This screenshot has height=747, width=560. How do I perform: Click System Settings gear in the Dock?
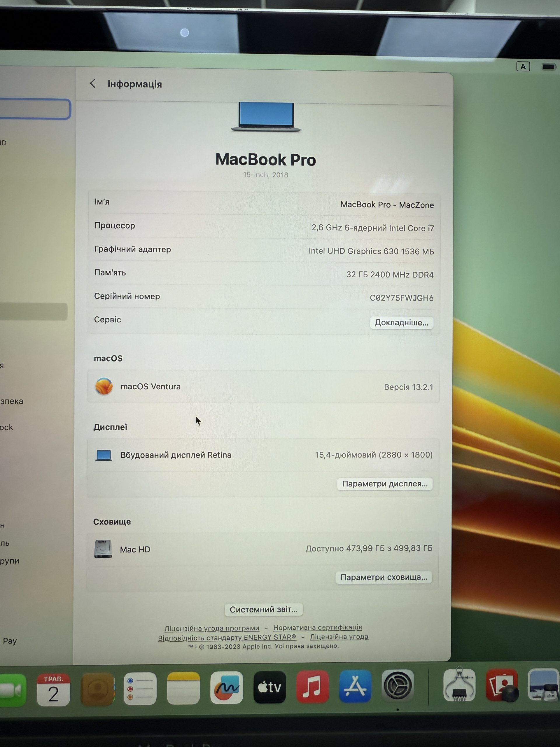click(398, 686)
